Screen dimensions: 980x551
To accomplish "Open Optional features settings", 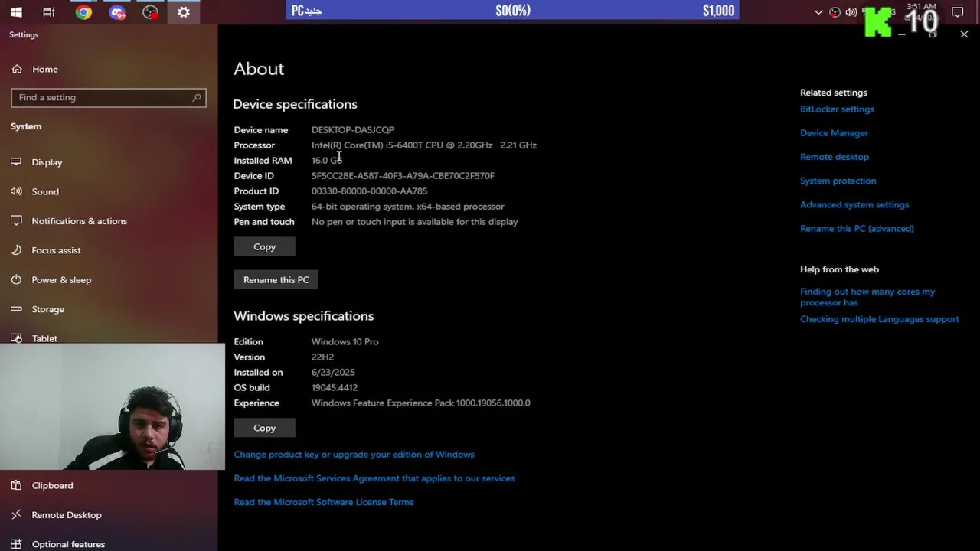I will [68, 544].
